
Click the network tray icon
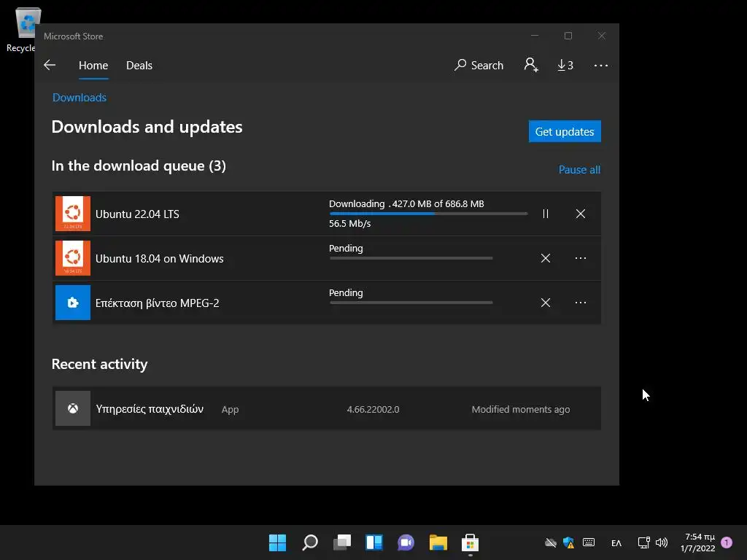tap(643, 542)
